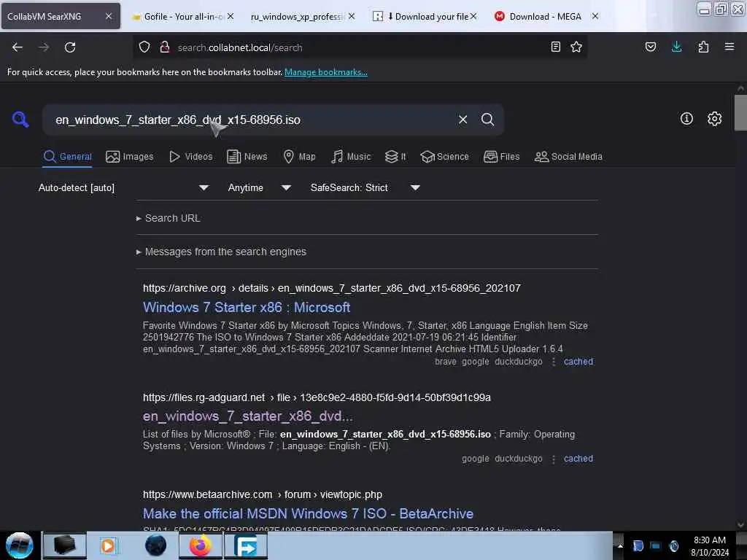The height and width of the screenshot is (560, 747).
Task: Open the SearXNG about info icon
Action: point(686,119)
